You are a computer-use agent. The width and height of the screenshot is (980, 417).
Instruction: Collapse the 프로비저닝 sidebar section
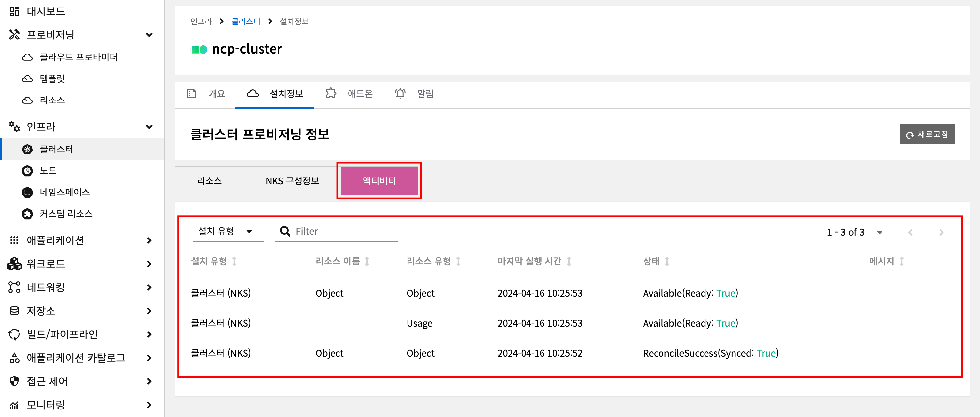pyautogui.click(x=149, y=35)
